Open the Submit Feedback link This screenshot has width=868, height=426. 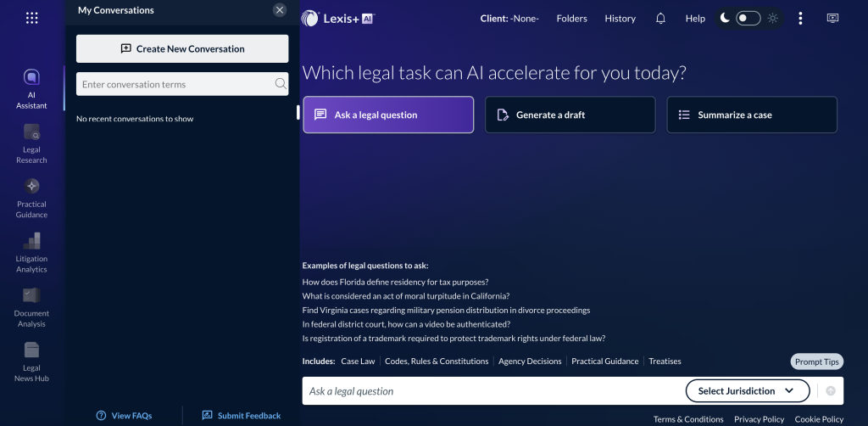(241, 416)
